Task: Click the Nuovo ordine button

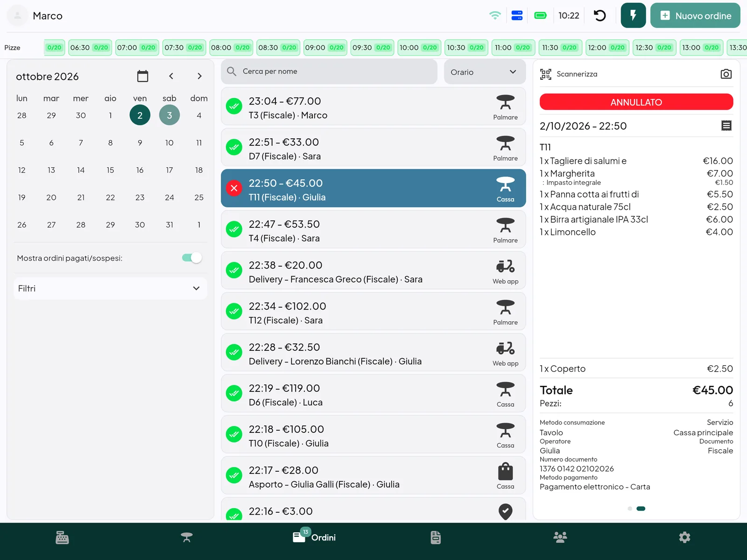Action: (x=695, y=15)
